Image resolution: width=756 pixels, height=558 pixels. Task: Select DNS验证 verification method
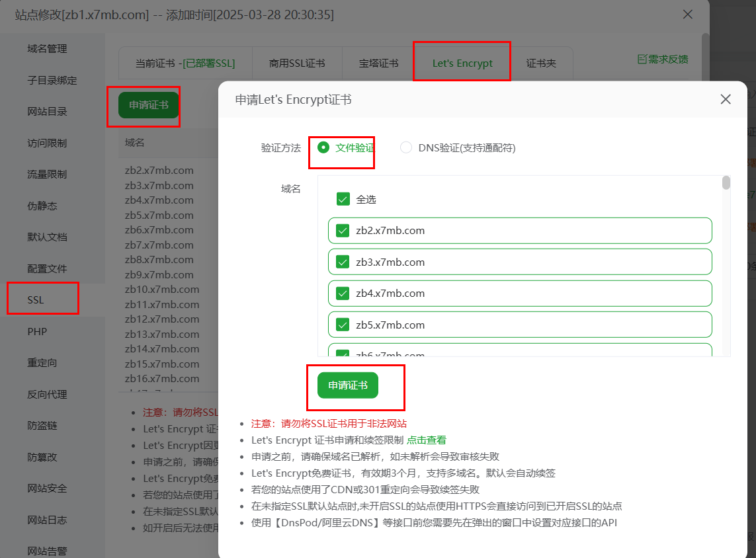point(406,147)
